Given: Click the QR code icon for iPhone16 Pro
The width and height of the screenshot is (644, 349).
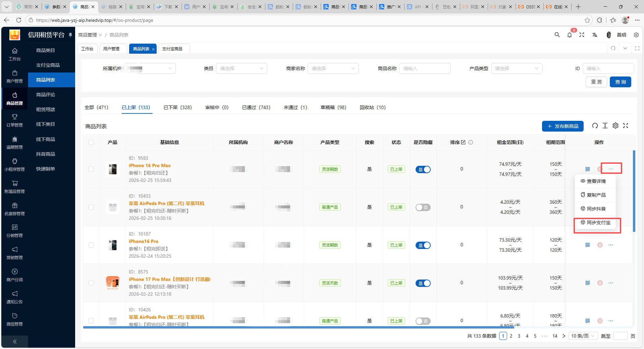Looking at the screenshot, I should coord(588,245).
